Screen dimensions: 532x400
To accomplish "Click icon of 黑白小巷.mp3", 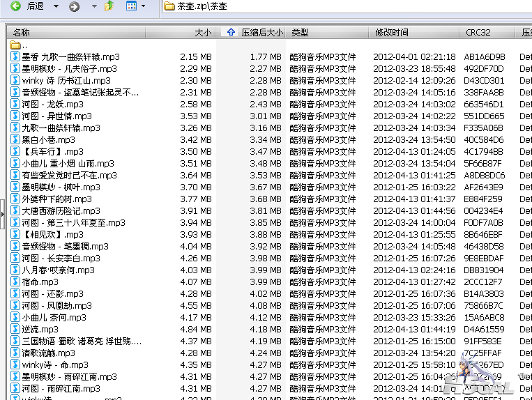I will pyautogui.click(x=15, y=139).
